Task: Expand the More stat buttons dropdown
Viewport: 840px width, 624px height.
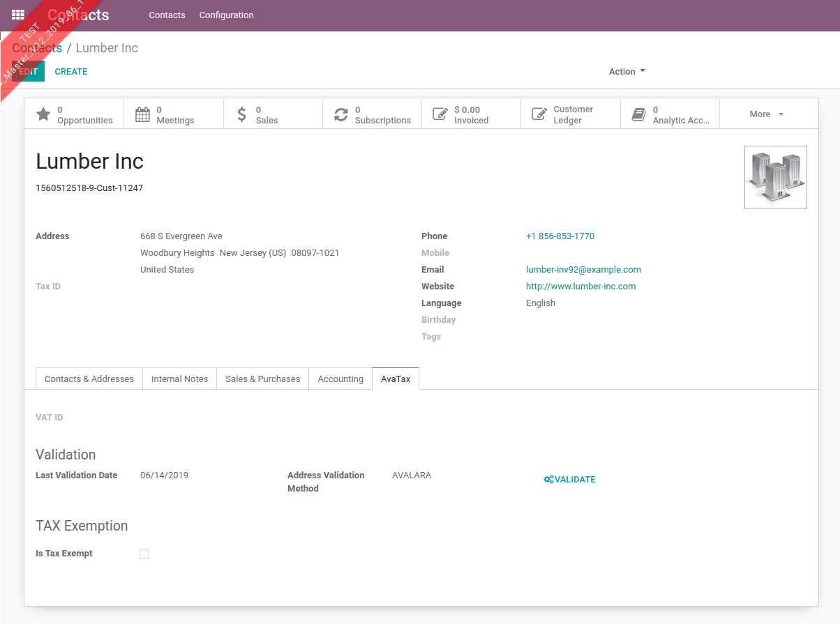Action: pos(766,114)
